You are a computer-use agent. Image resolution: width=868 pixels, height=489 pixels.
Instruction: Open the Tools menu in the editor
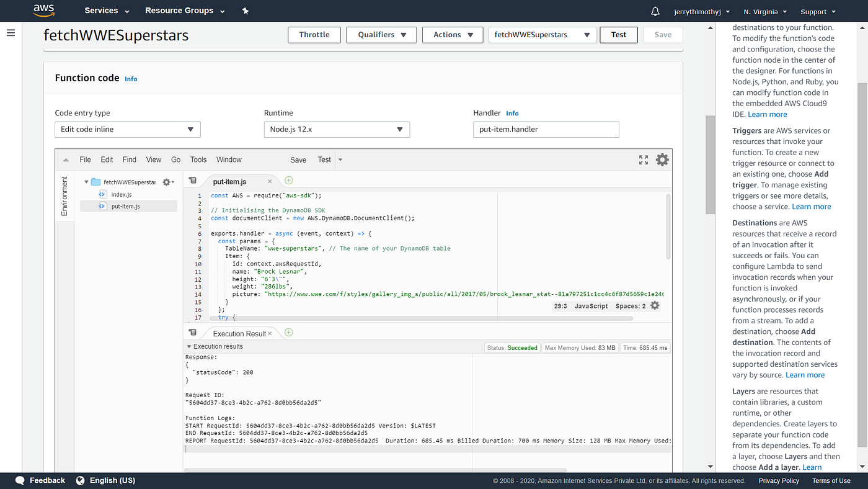198,159
